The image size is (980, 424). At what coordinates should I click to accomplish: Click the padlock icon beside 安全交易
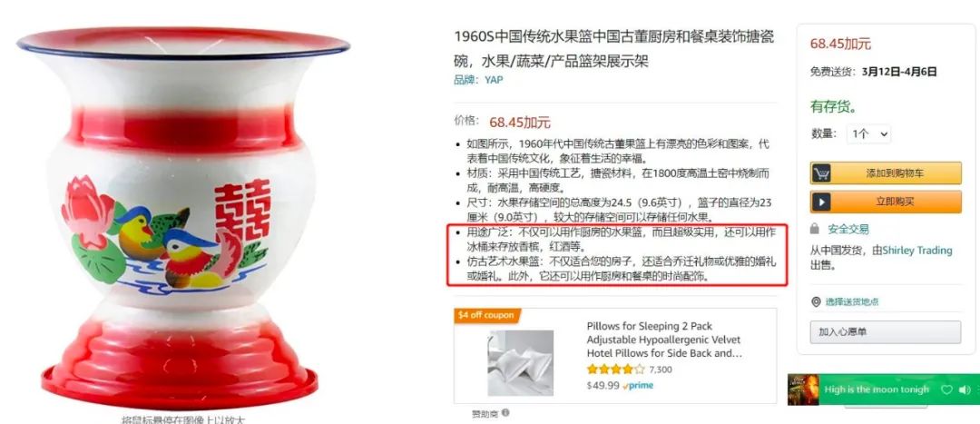pyautogui.click(x=814, y=229)
